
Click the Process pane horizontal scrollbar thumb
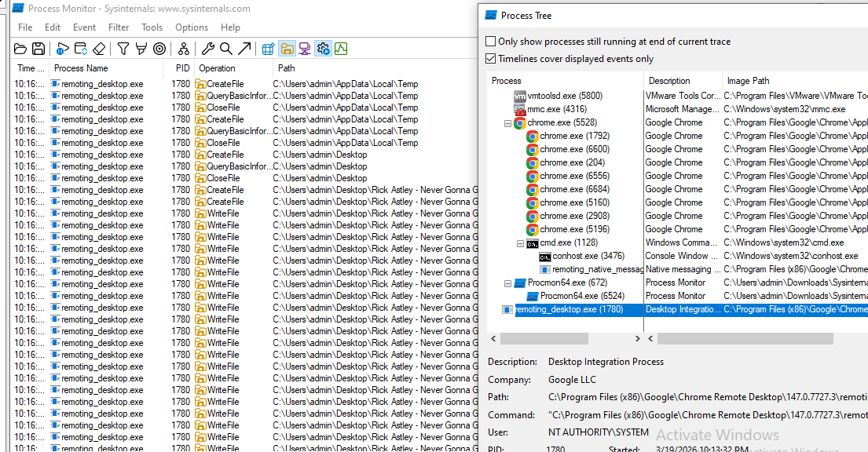[x=544, y=338]
